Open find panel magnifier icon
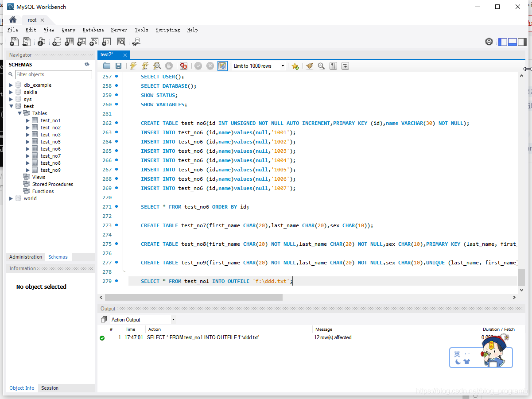The height and width of the screenshot is (399, 532). click(321, 66)
